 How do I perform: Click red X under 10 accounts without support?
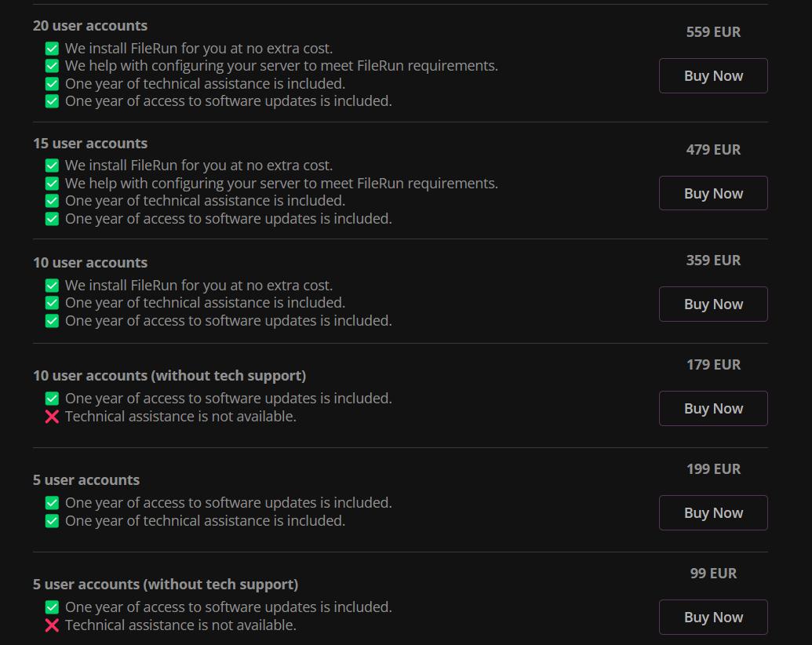(52, 417)
